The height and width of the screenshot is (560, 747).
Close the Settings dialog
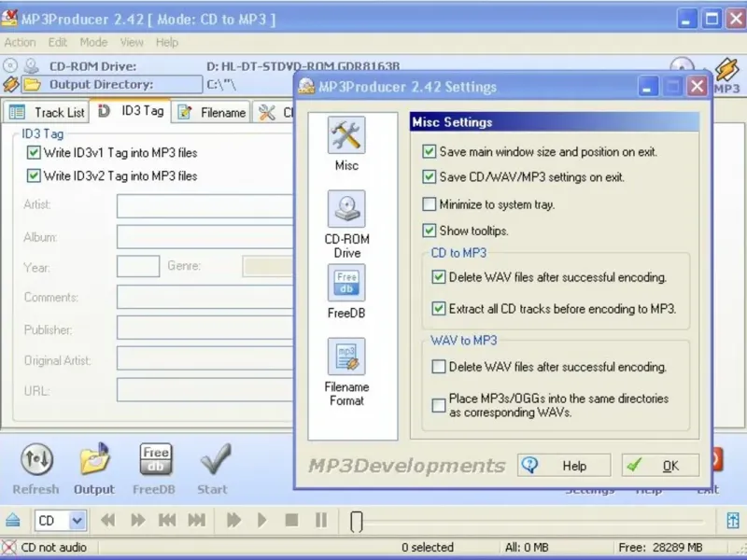point(697,87)
